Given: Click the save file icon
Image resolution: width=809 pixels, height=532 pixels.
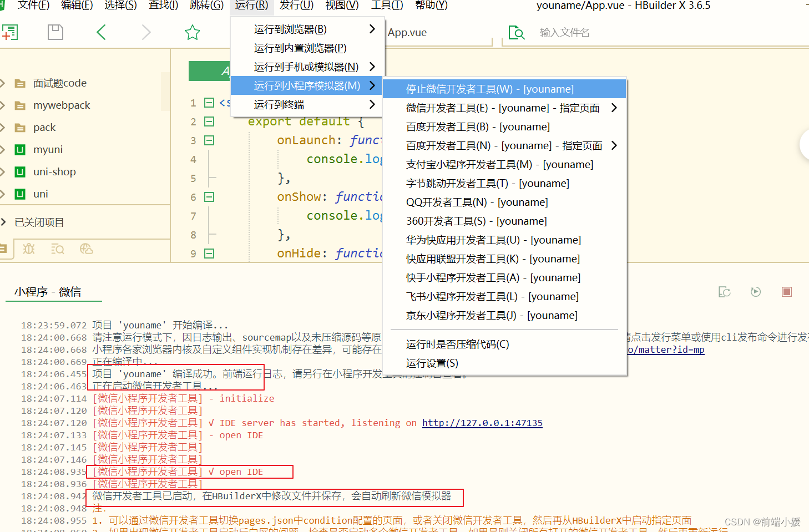Looking at the screenshot, I should click(x=55, y=32).
